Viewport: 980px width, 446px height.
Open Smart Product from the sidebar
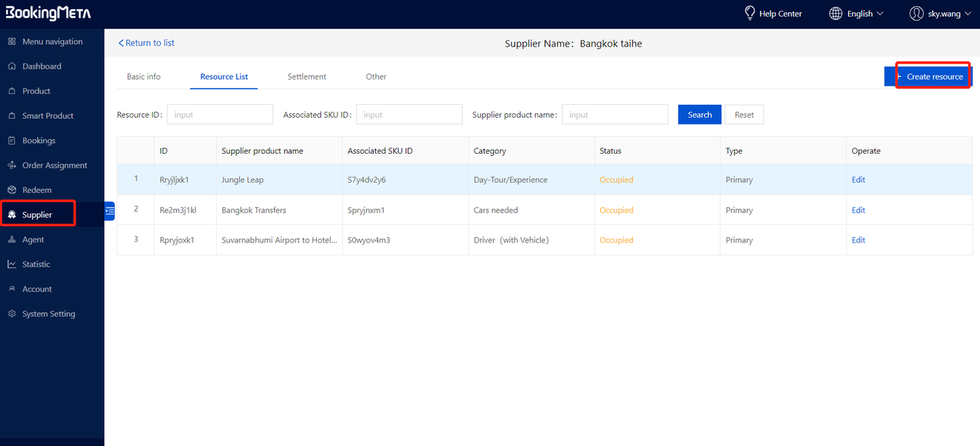click(11, 116)
